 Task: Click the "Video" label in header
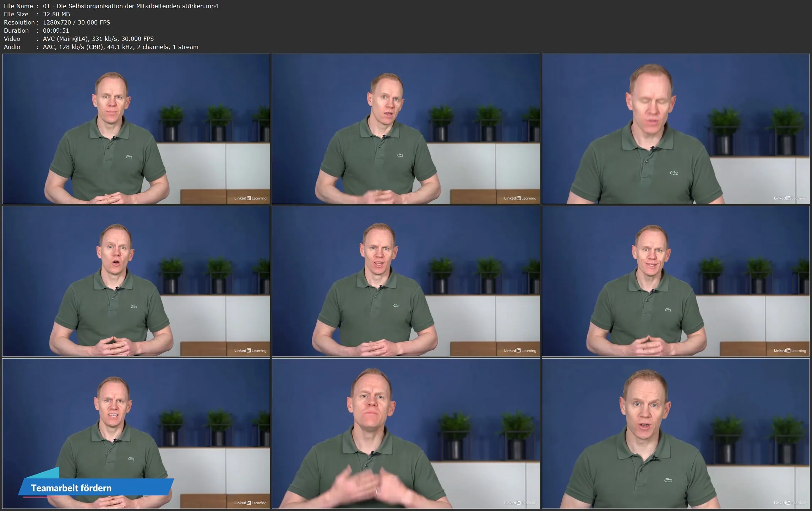[x=12, y=39]
